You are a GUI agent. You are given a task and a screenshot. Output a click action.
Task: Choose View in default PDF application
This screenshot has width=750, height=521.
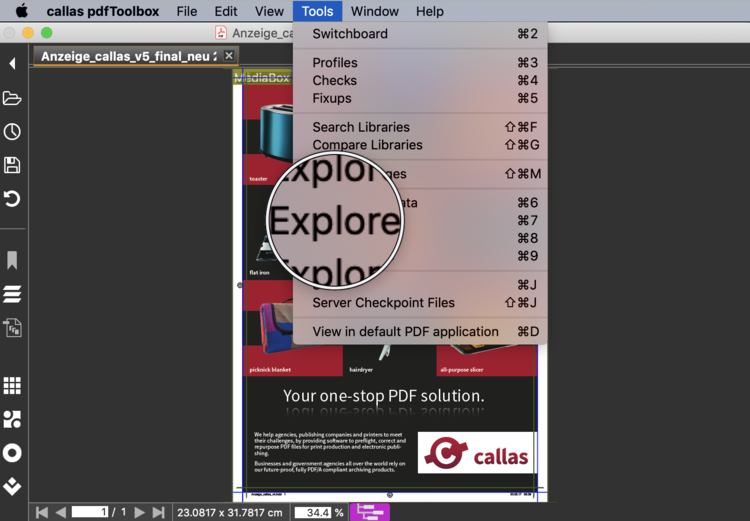click(420, 332)
